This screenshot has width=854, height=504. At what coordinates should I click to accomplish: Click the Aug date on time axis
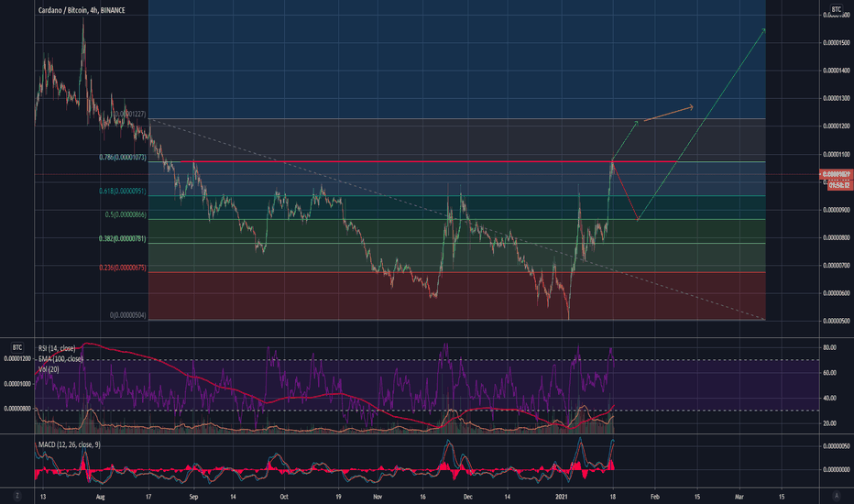click(100, 497)
